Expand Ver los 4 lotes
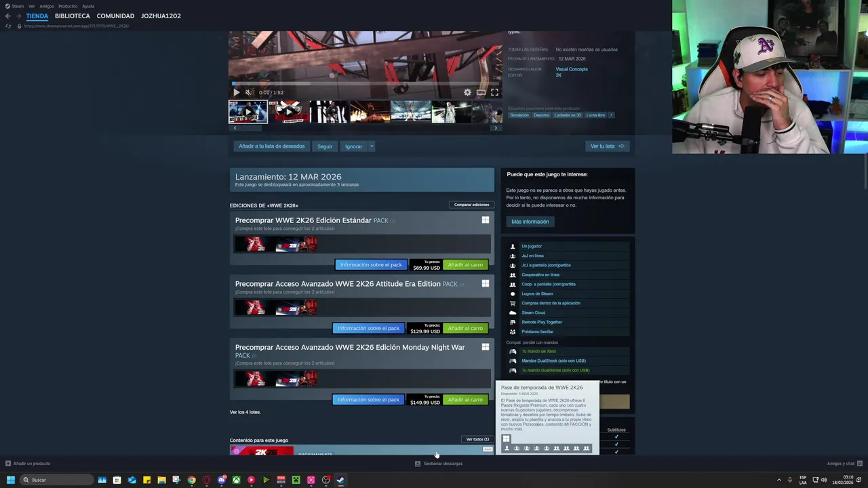 (245, 412)
